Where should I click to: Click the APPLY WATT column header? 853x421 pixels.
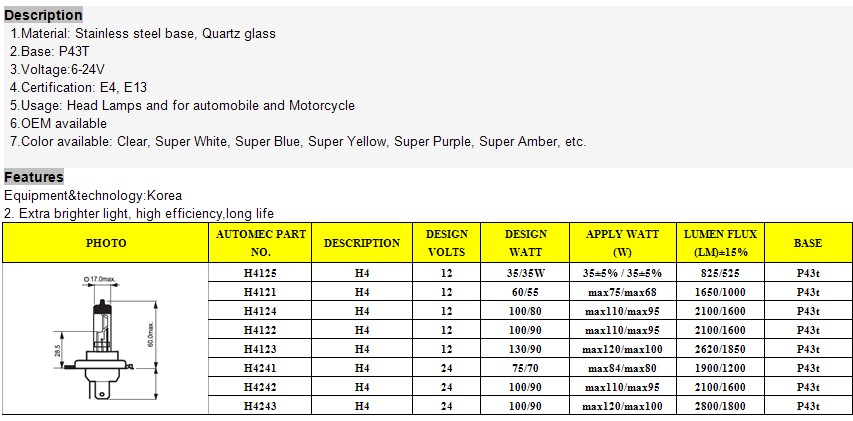click(622, 243)
